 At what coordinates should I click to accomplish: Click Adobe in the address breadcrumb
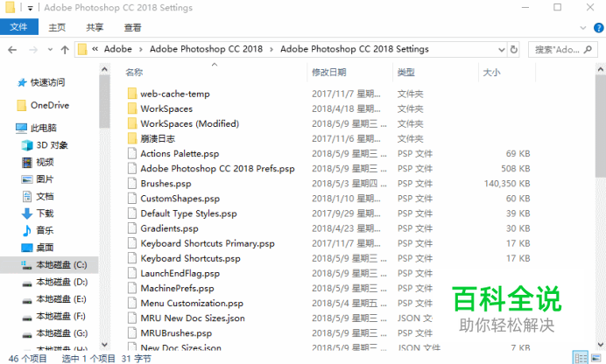point(118,49)
